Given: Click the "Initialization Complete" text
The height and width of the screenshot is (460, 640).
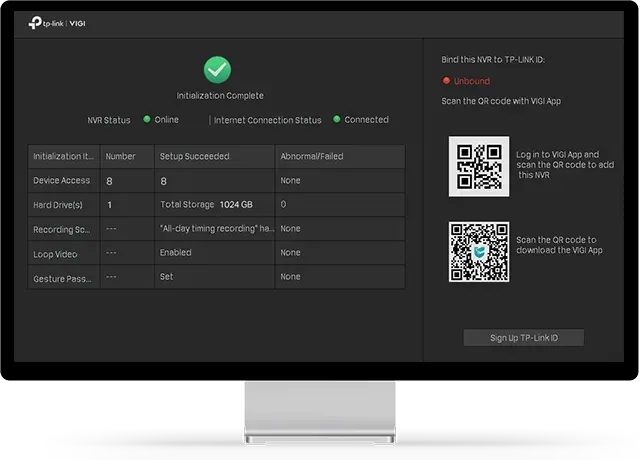Looking at the screenshot, I should [x=220, y=96].
